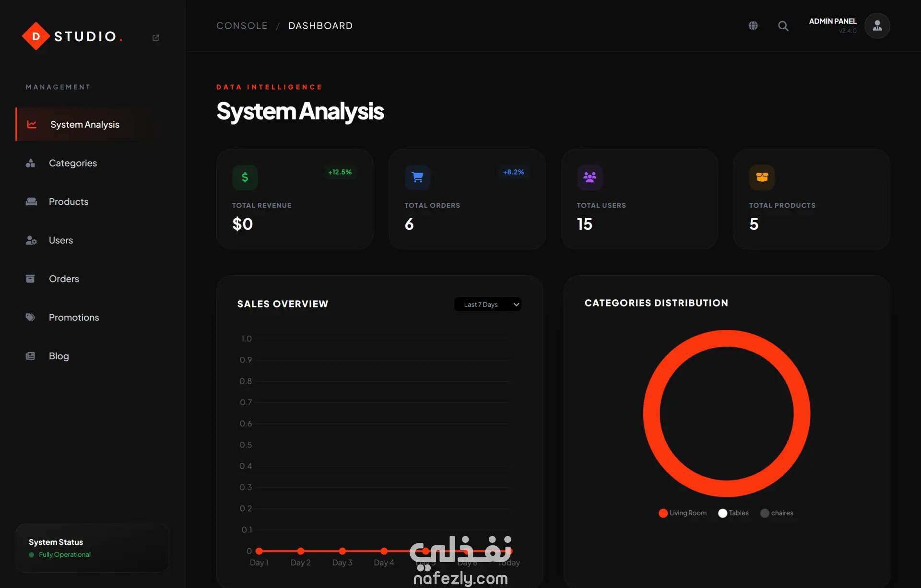Click the orange box products icon
The width and height of the screenshot is (921, 588).
point(762,177)
